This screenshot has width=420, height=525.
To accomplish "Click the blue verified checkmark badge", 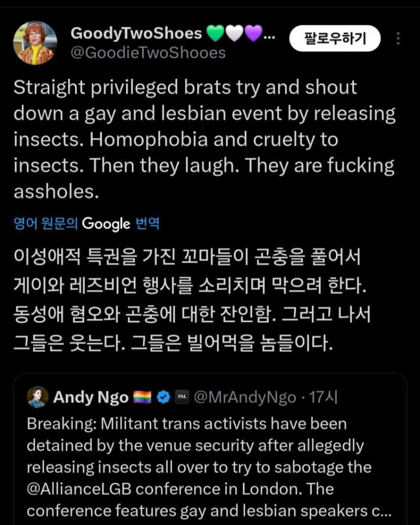I will (163, 397).
